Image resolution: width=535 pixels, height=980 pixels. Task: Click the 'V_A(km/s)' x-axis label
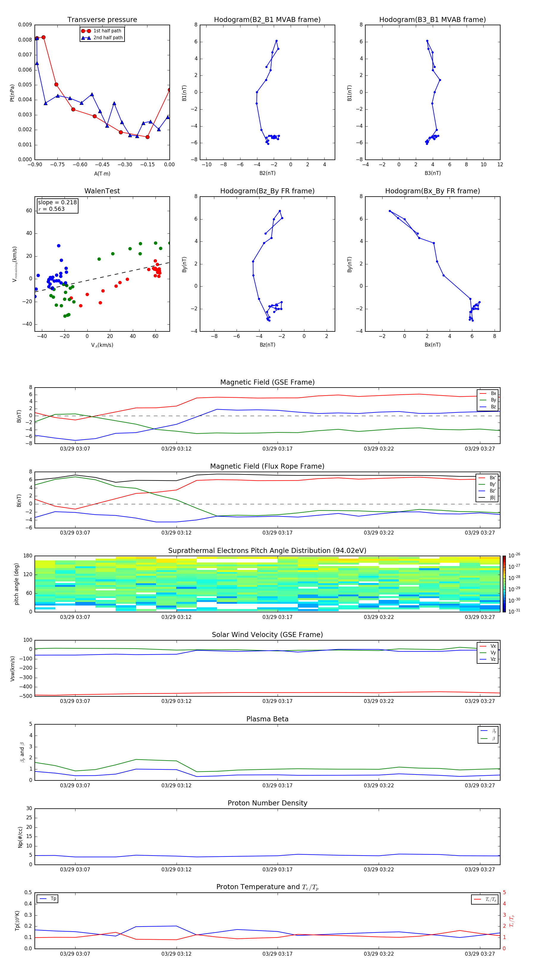click(x=102, y=345)
